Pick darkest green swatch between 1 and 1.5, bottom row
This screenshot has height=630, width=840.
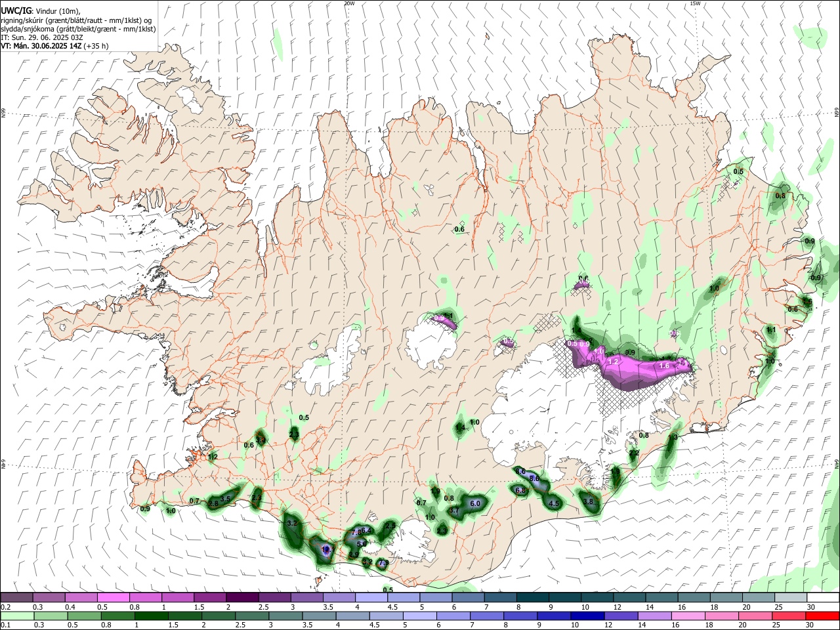click(x=151, y=616)
